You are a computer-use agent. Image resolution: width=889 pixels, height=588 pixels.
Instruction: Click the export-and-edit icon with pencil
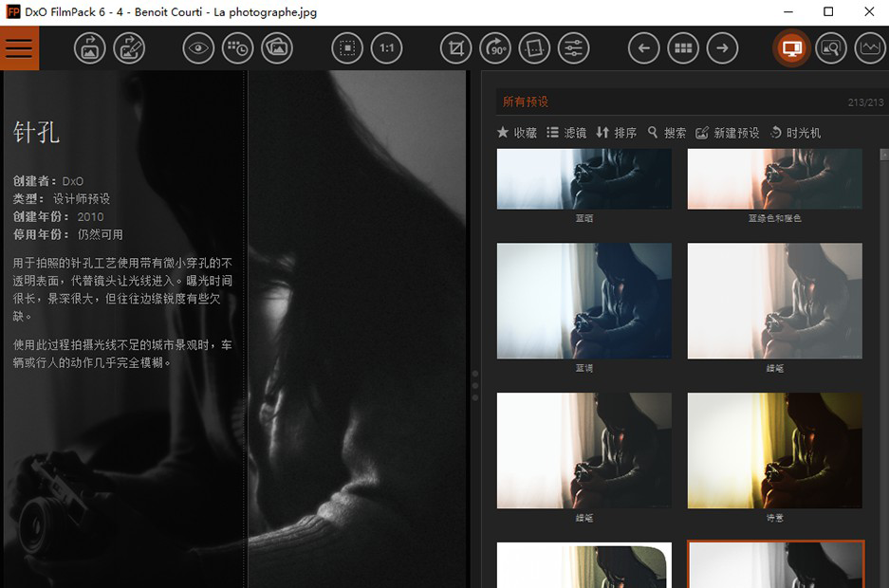pos(129,48)
